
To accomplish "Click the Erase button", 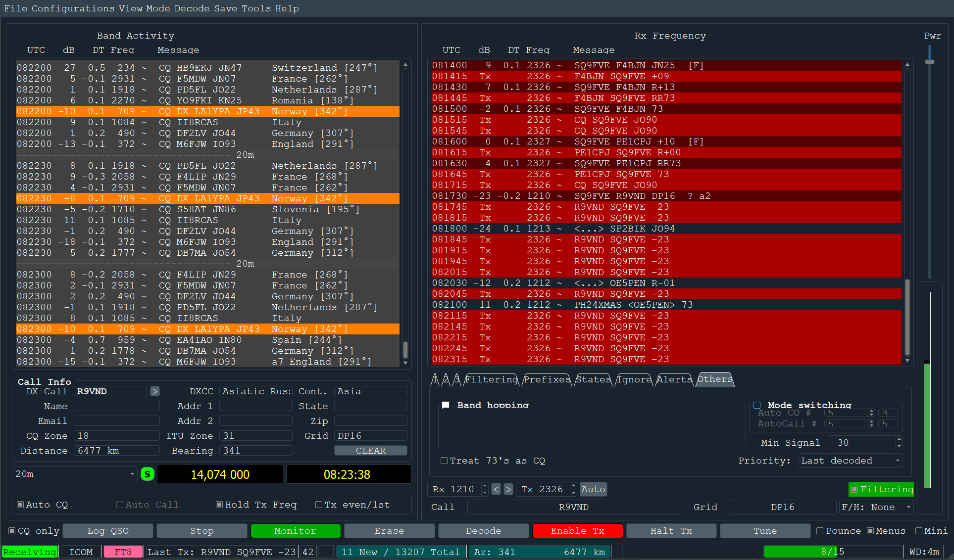I will (x=390, y=531).
